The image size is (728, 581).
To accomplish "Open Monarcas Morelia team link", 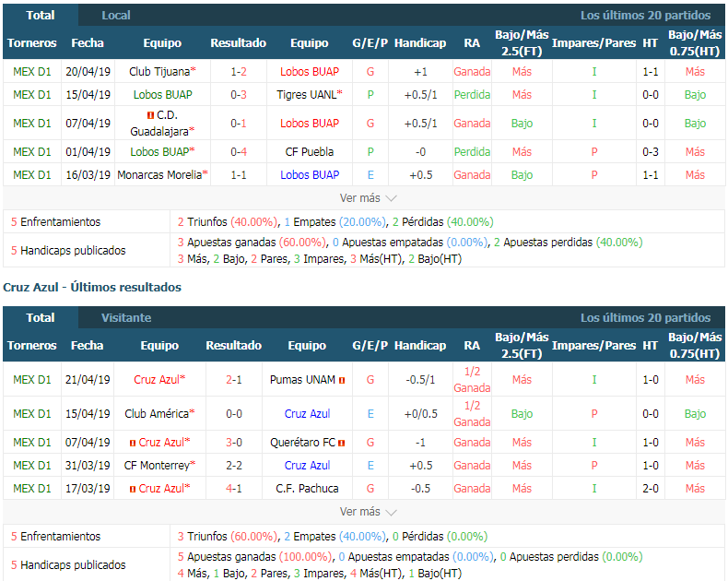I will (x=159, y=175).
